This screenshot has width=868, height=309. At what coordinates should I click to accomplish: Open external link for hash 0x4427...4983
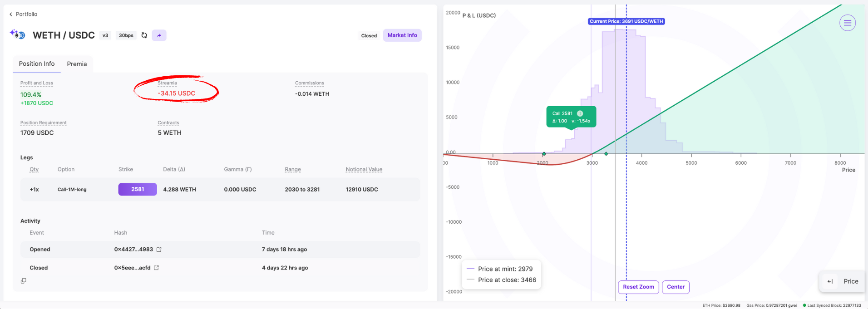coord(159,250)
